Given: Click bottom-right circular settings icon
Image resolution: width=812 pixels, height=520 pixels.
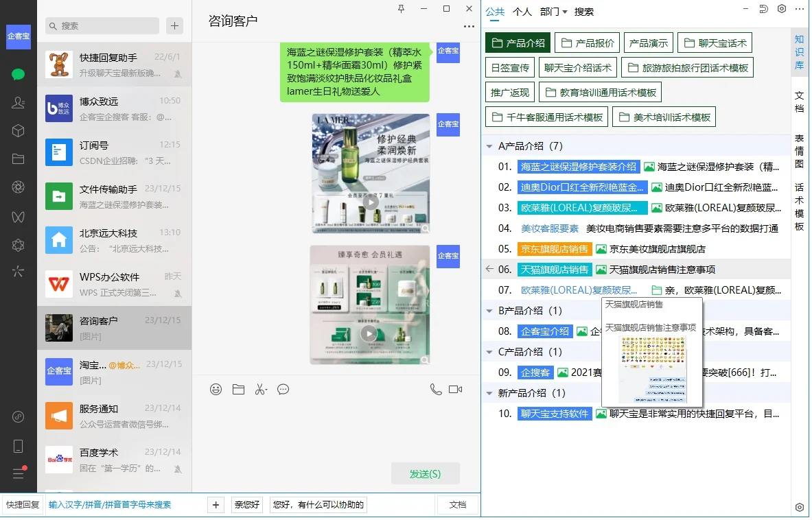Looking at the screenshot, I should 800,508.
